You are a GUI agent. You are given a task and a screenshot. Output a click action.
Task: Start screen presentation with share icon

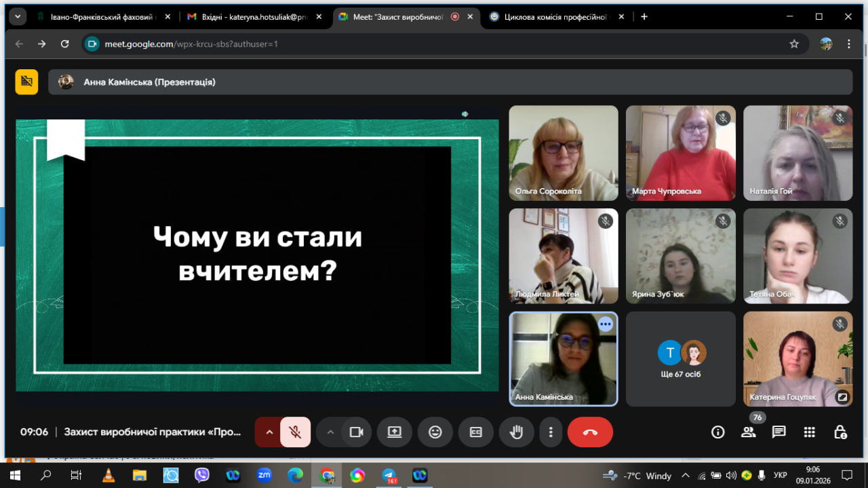point(395,432)
